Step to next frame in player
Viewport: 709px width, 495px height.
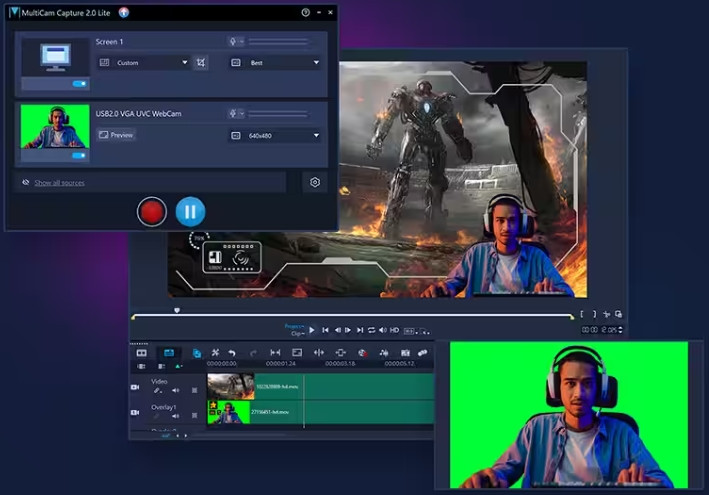(x=348, y=330)
